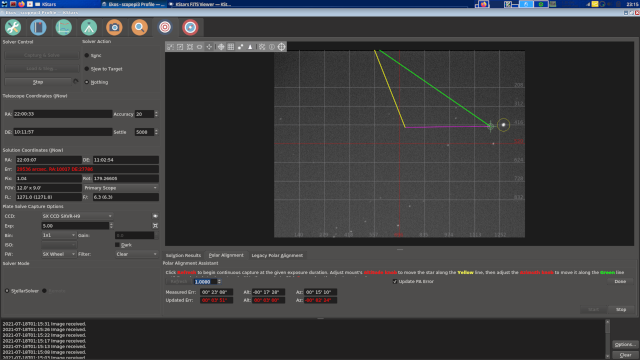Expand the Primary Scope dropdown

point(121,188)
